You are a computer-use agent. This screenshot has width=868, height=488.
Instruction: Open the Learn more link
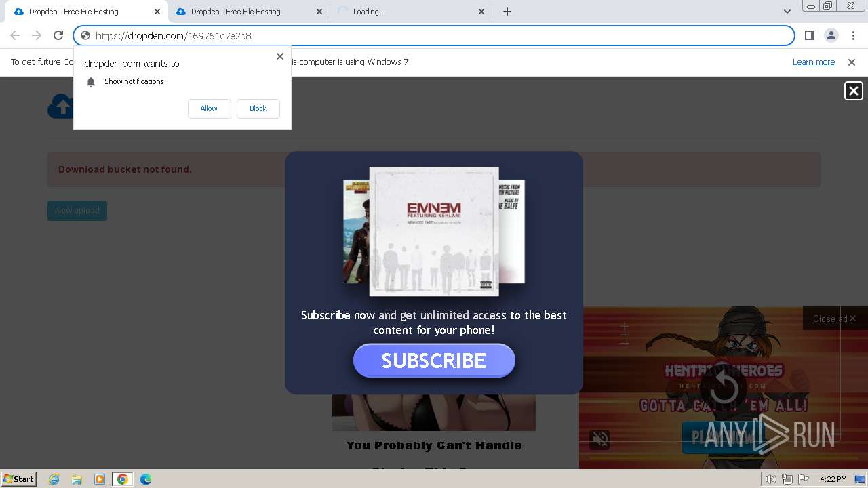click(814, 62)
